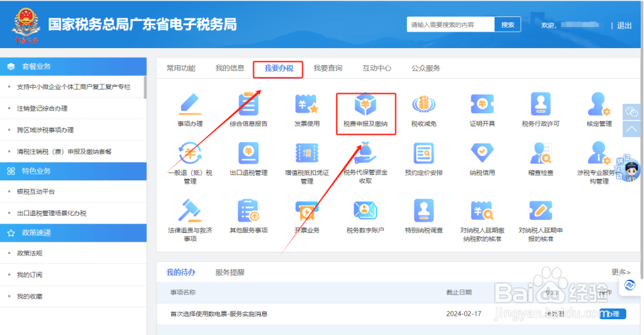Select the 我要办税 tab
The width and height of the screenshot is (644, 335).
click(279, 68)
